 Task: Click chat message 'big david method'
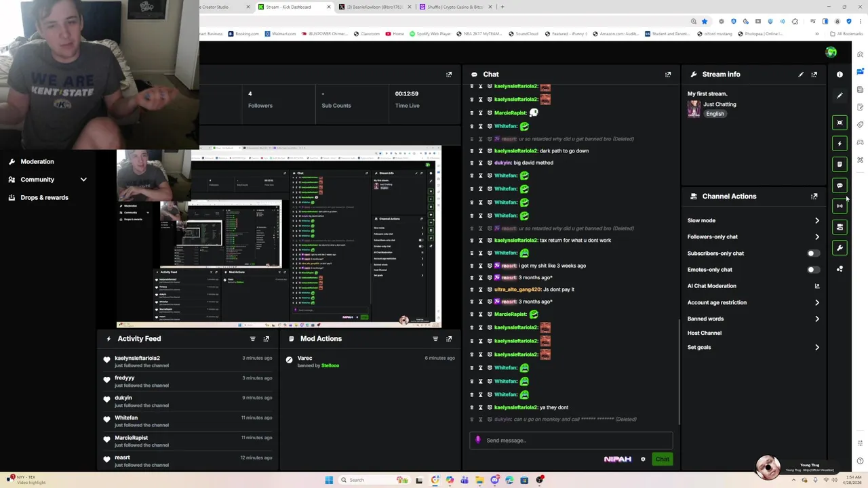point(533,163)
